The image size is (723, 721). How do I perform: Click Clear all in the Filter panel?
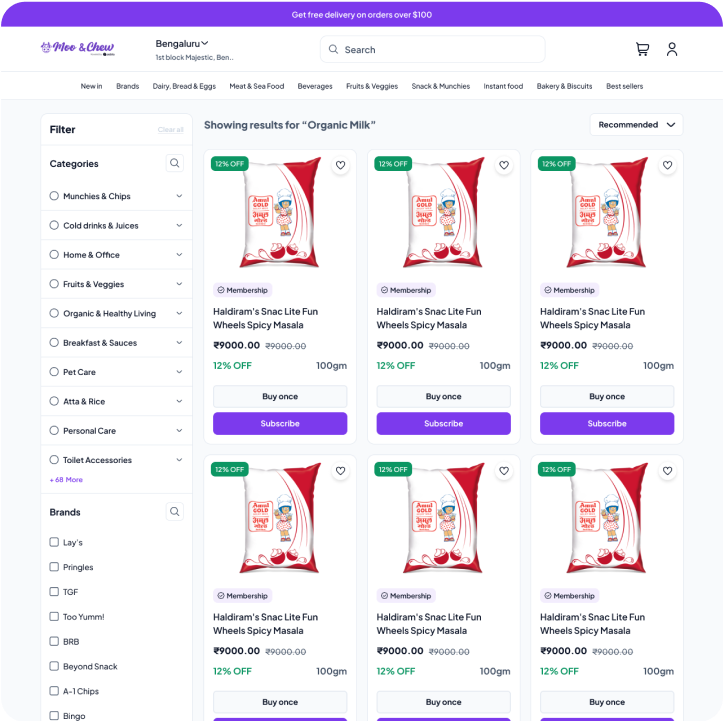171,130
